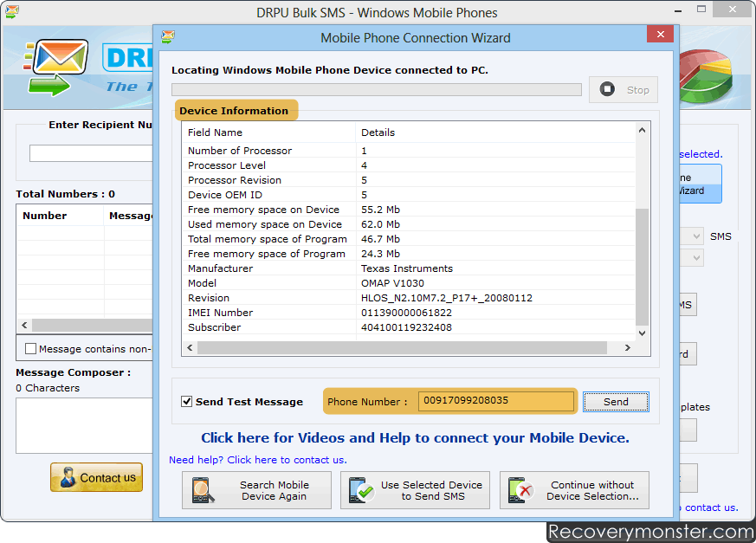Click Contact us button in main window
Viewport: 756px width, 543px height.
(x=96, y=477)
